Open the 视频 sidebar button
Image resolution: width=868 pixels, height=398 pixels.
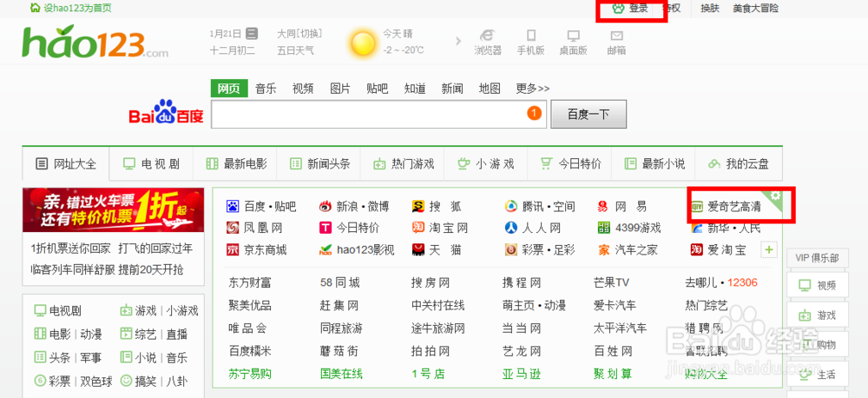pyautogui.click(x=817, y=286)
